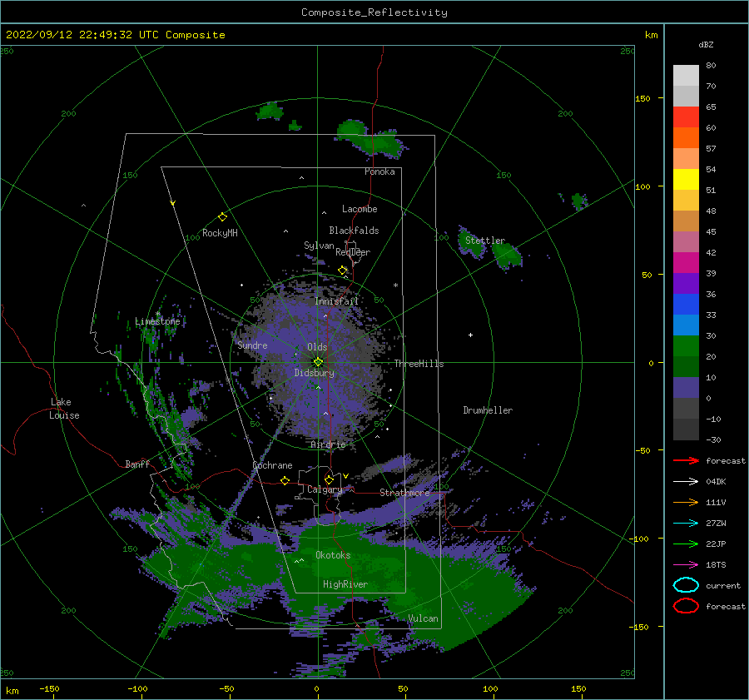Pick the red 60-65 dBZ swatch
The height and width of the screenshot is (700, 749).
pyautogui.click(x=686, y=117)
